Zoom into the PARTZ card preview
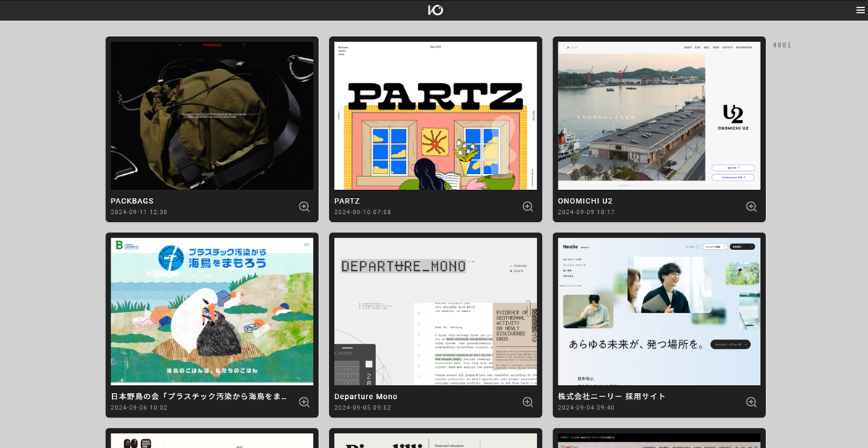 click(528, 207)
